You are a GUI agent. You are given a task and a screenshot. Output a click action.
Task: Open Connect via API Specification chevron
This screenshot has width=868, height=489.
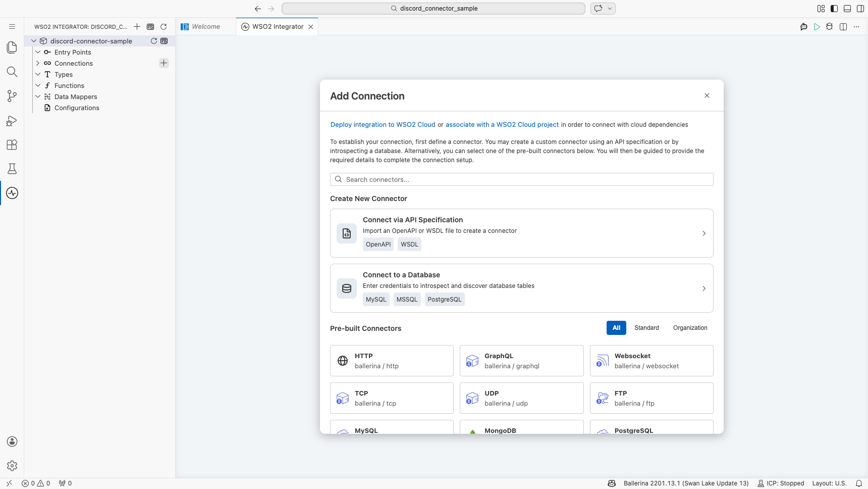coord(704,233)
